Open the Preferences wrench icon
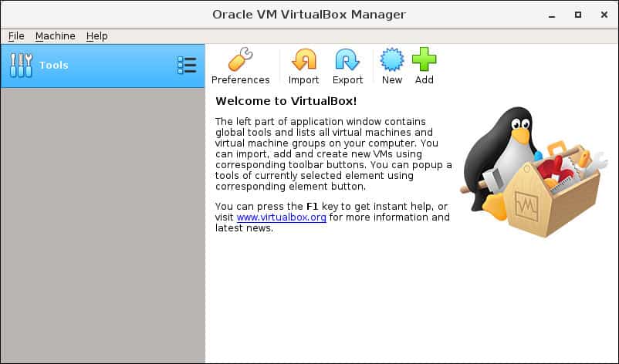Screen dimensions: 619x364 (240, 59)
